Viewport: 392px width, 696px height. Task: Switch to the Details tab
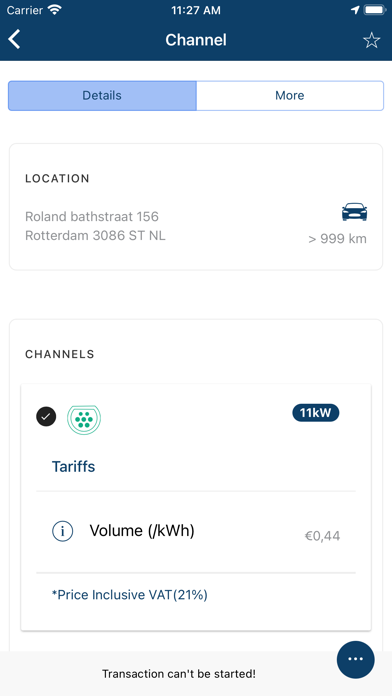pyautogui.click(x=102, y=95)
